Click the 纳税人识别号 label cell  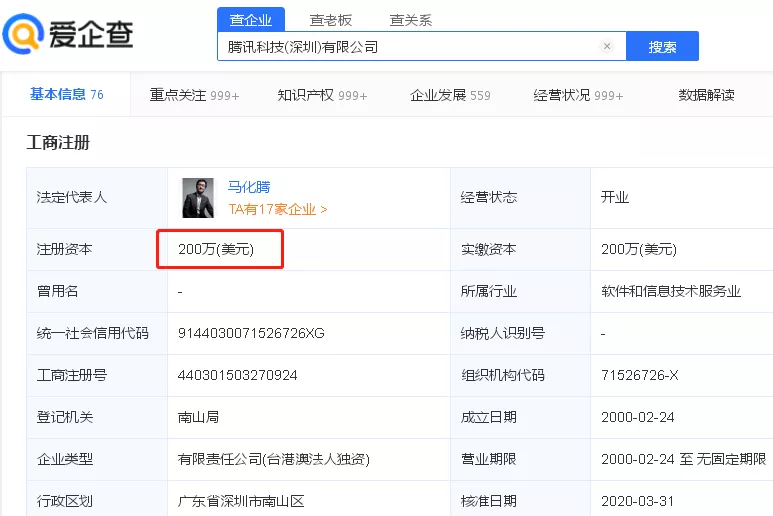[x=521, y=334]
